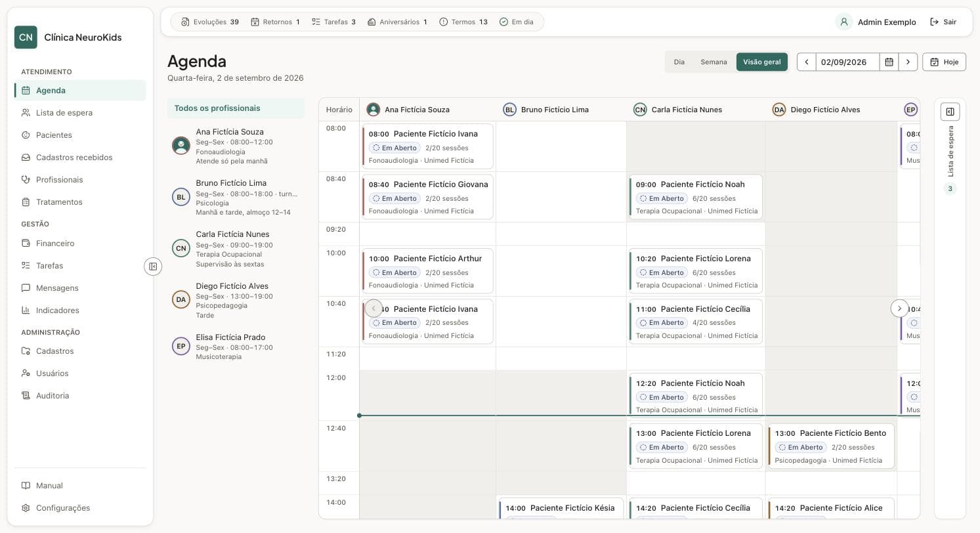Go to the next day arrow
980x533 pixels.
[x=908, y=62]
